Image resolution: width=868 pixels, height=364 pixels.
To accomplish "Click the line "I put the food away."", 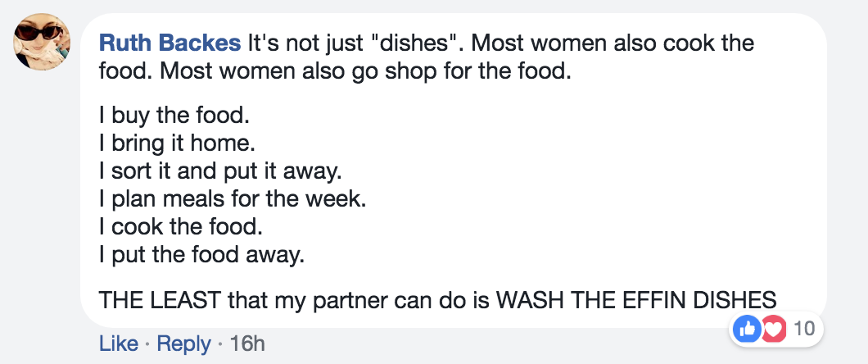I will click(202, 254).
